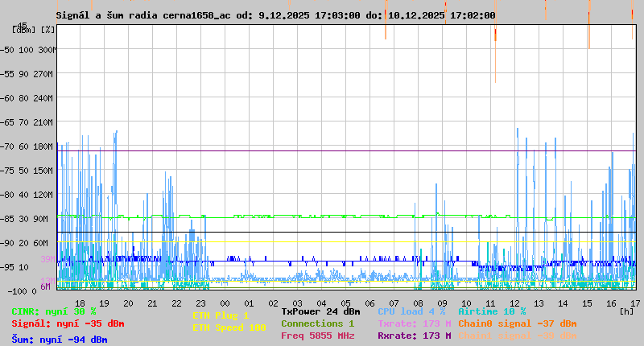The image size is (644, 346).
Task: Select hour label '10' on the time axis
Action: pyautogui.click(x=467, y=303)
